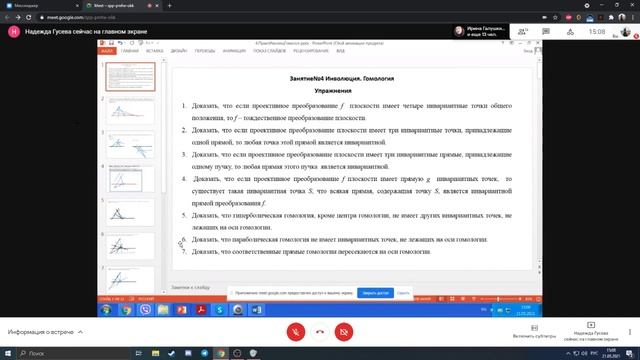Adjust the PowerPoint zoom slider
640x360 pixels.
tap(498, 299)
